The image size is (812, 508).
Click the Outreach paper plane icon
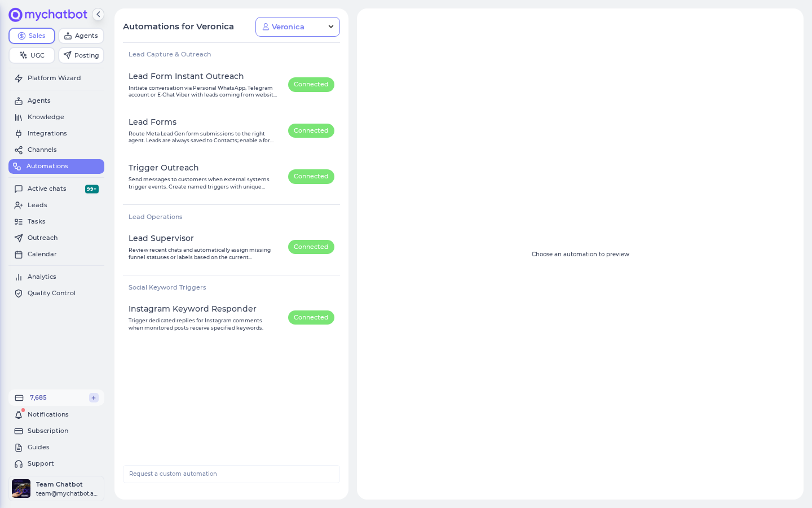pyautogui.click(x=19, y=238)
